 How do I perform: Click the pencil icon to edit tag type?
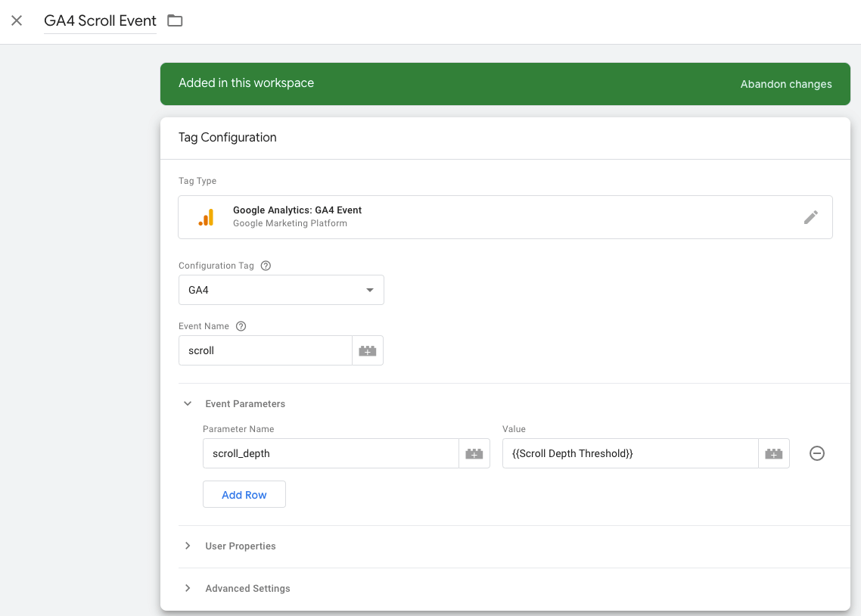point(810,218)
